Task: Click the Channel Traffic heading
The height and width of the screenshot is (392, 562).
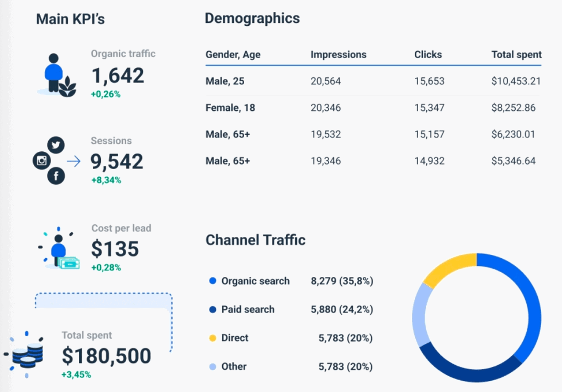Action: pyautogui.click(x=255, y=240)
